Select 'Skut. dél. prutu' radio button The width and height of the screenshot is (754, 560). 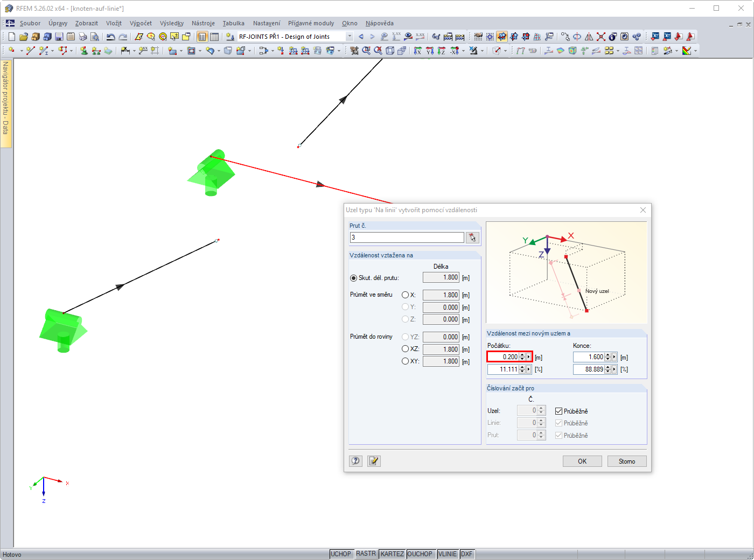point(353,278)
